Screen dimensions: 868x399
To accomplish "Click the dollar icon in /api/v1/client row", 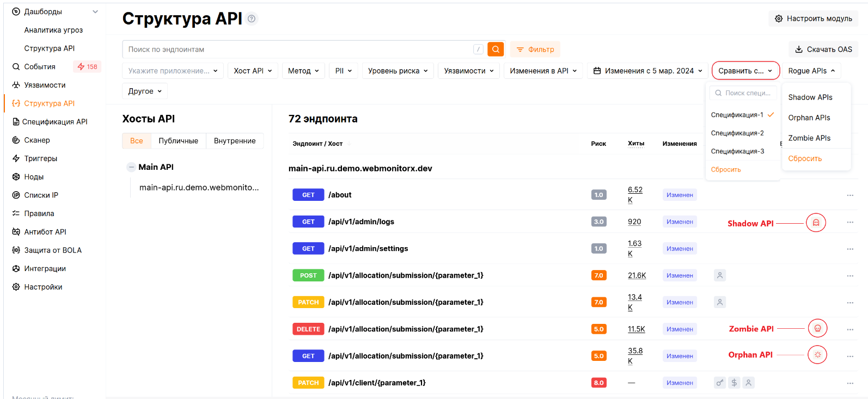I will (734, 383).
